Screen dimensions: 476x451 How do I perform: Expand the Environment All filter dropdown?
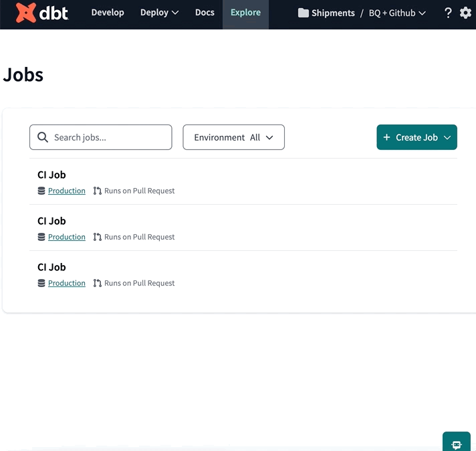233,137
